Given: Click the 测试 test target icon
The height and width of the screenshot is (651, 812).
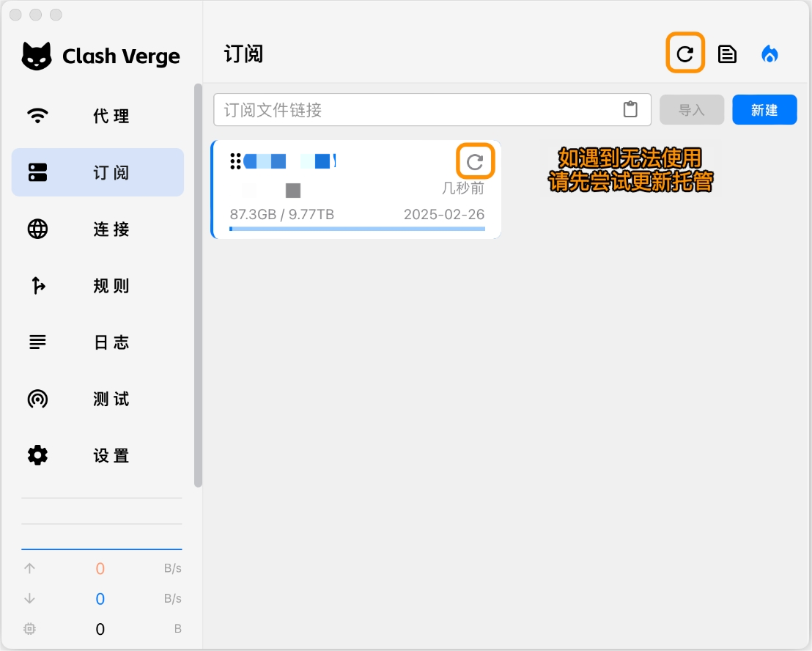Looking at the screenshot, I should (x=37, y=399).
